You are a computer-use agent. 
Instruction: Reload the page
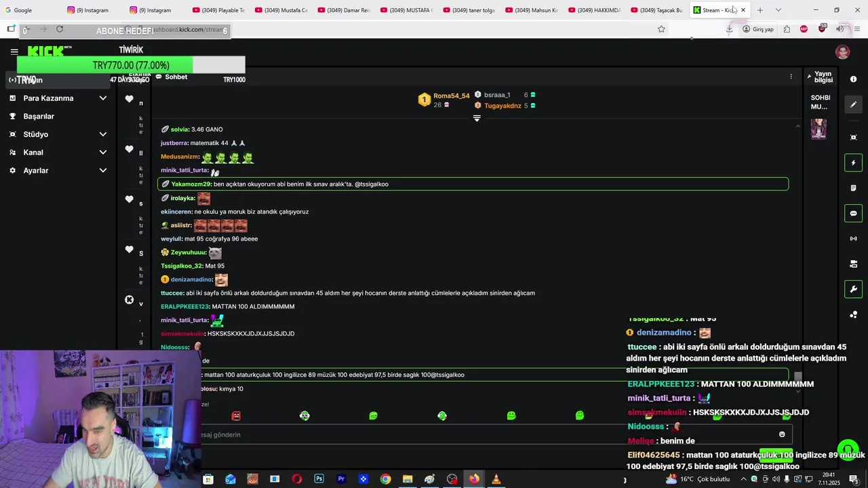(x=60, y=29)
